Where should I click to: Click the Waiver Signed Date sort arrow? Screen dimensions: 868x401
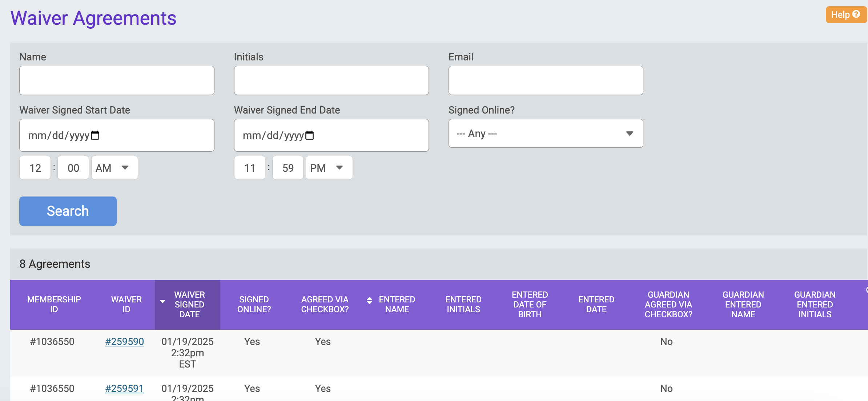(162, 301)
